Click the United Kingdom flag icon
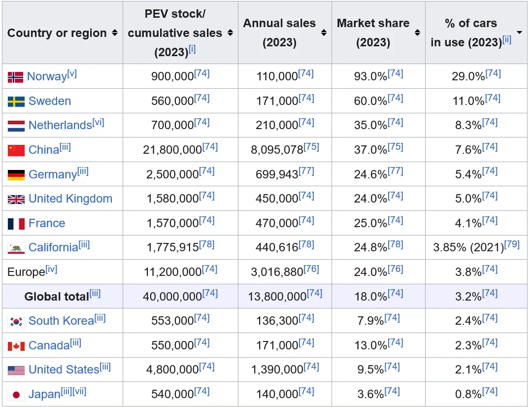Screen dimensions: 532x407 (x=16, y=199)
